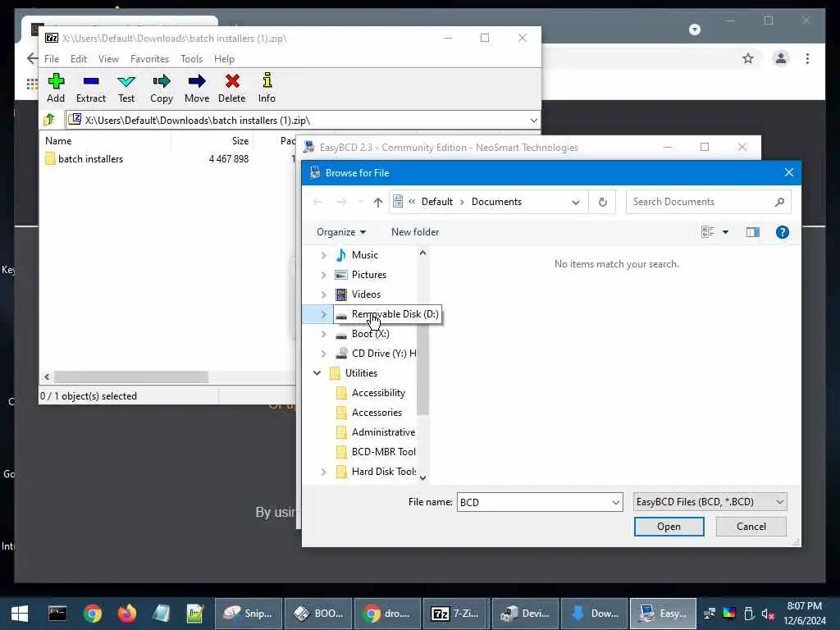
Task: Click the muted volume tray icon
Action: [768, 614]
